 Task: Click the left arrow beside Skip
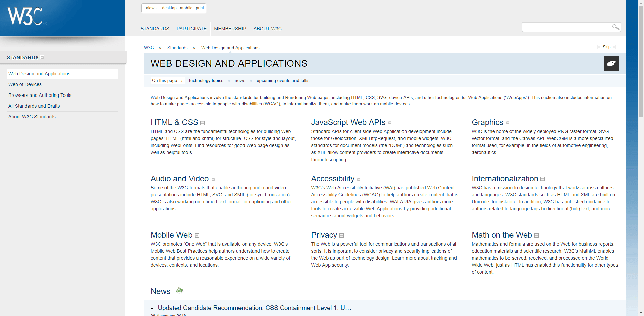600,47
